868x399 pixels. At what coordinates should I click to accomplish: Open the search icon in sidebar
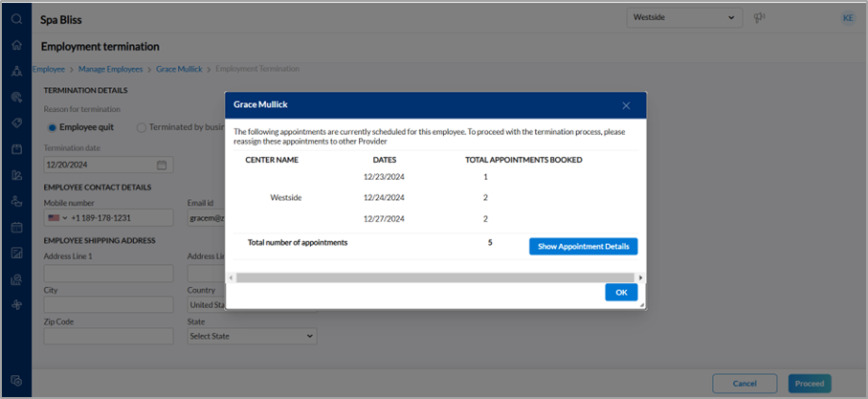coord(16,19)
